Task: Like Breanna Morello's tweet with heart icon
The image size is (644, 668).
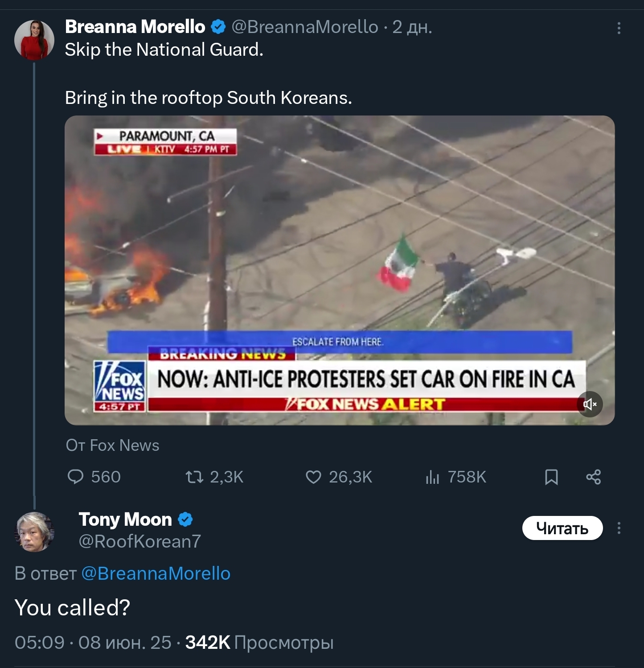Action: click(x=313, y=477)
